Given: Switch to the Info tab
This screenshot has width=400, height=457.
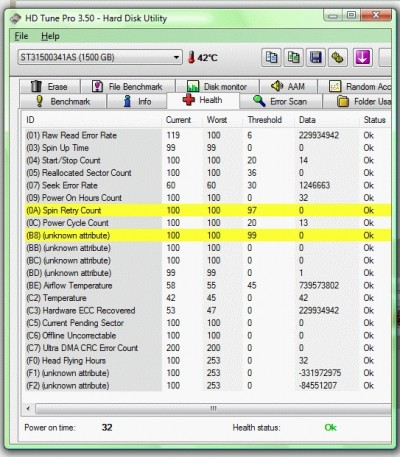Looking at the screenshot, I should tap(137, 101).
